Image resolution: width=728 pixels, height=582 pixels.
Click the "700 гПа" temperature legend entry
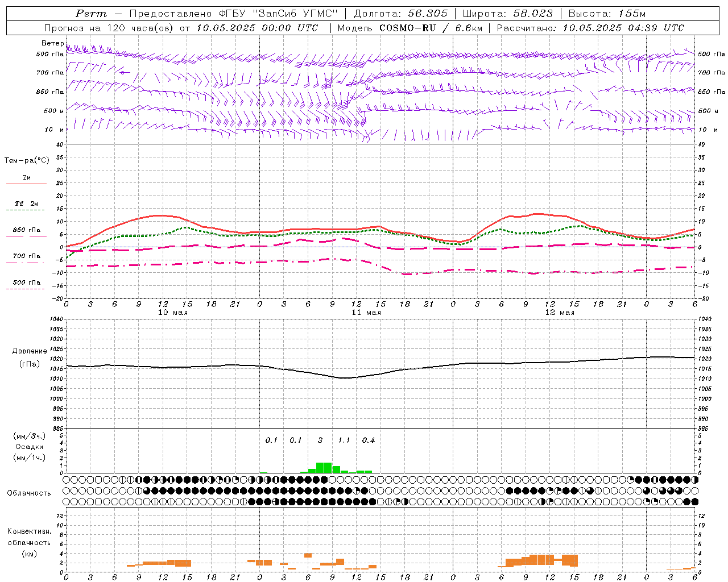[x=27, y=256]
